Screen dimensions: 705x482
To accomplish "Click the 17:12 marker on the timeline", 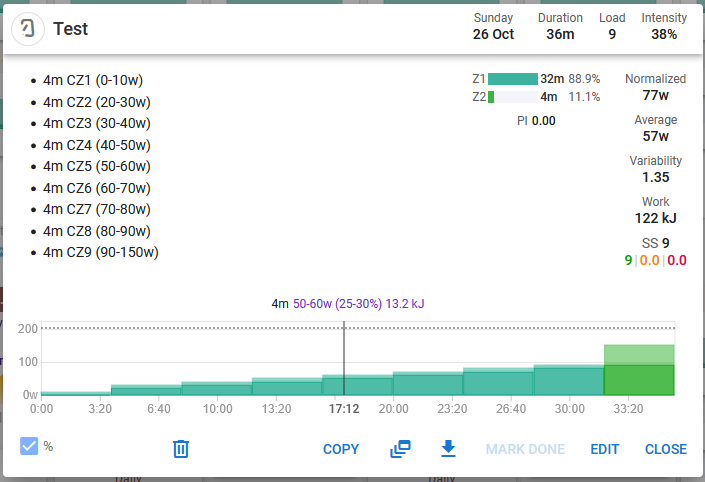I will 344,408.
